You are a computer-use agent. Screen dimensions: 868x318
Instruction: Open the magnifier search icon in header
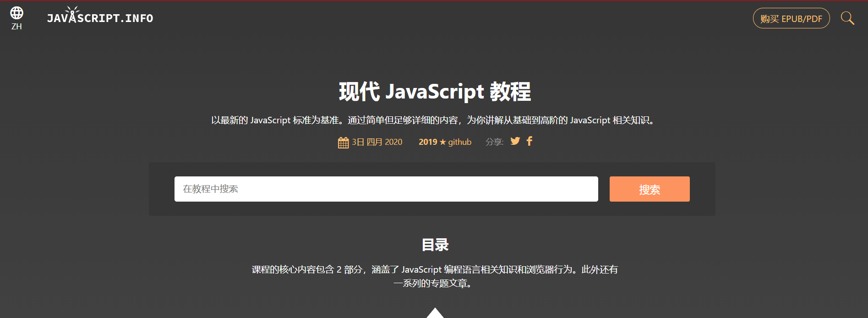[847, 18]
